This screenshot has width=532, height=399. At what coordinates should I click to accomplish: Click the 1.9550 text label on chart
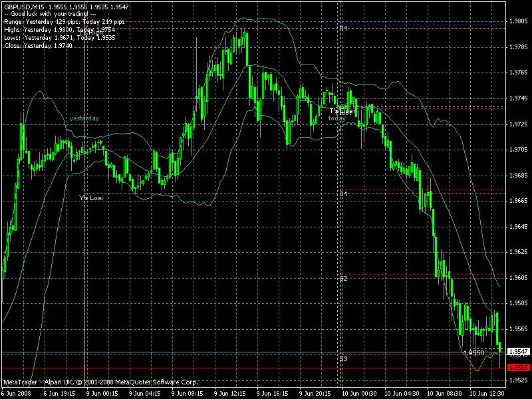473,353
